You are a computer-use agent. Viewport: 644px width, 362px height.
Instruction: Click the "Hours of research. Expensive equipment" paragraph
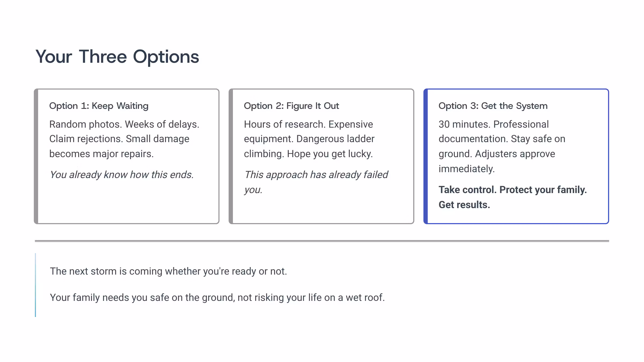click(309, 139)
